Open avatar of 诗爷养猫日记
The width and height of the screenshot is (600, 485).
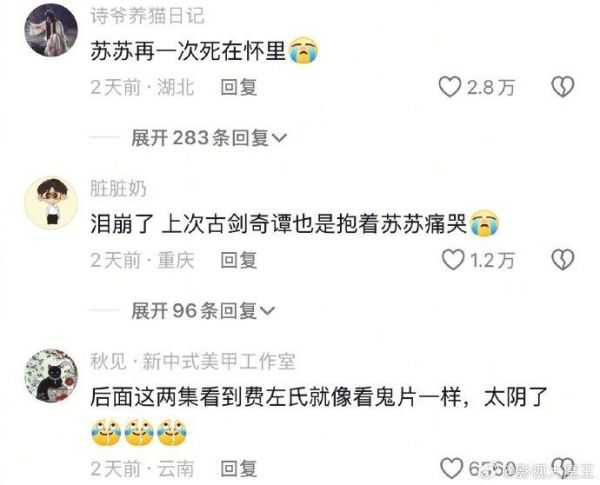pyautogui.click(x=51, y=31)
